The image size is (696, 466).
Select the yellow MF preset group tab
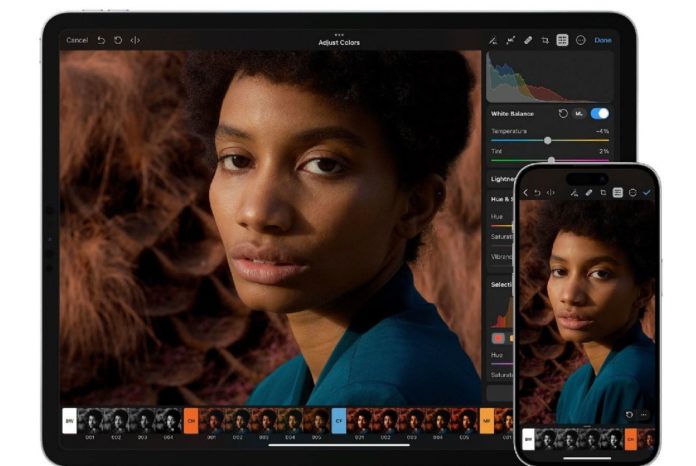(486, 421)
